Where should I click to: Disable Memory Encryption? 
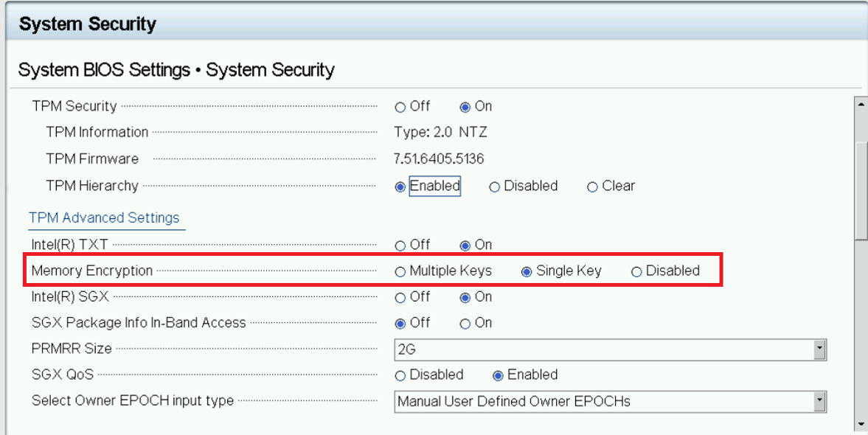click(x=636, y=271)
